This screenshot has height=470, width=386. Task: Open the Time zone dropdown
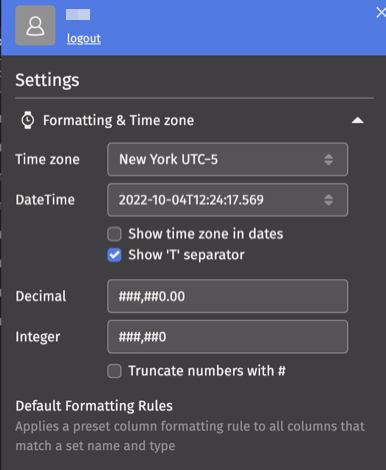228,159
